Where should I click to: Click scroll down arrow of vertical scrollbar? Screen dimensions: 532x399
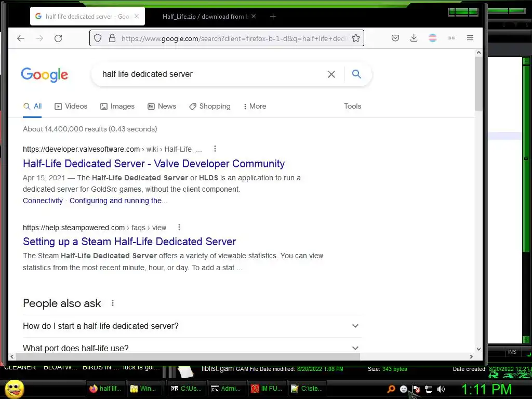tap(478, 349)
